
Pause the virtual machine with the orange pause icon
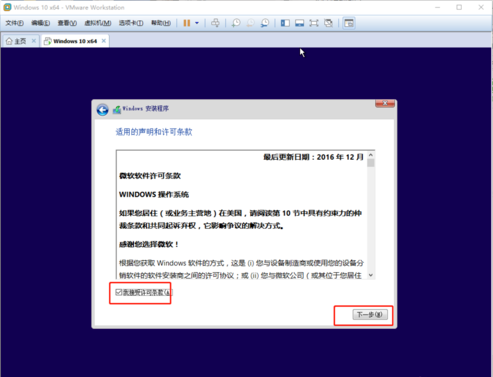tap(187, 23)
